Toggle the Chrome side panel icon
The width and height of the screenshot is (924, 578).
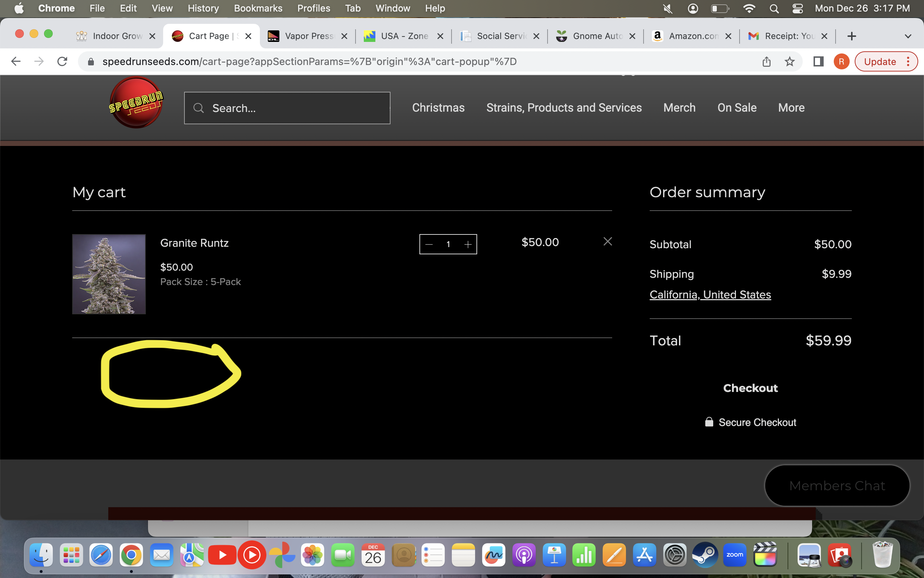click(x=818, y=61)
